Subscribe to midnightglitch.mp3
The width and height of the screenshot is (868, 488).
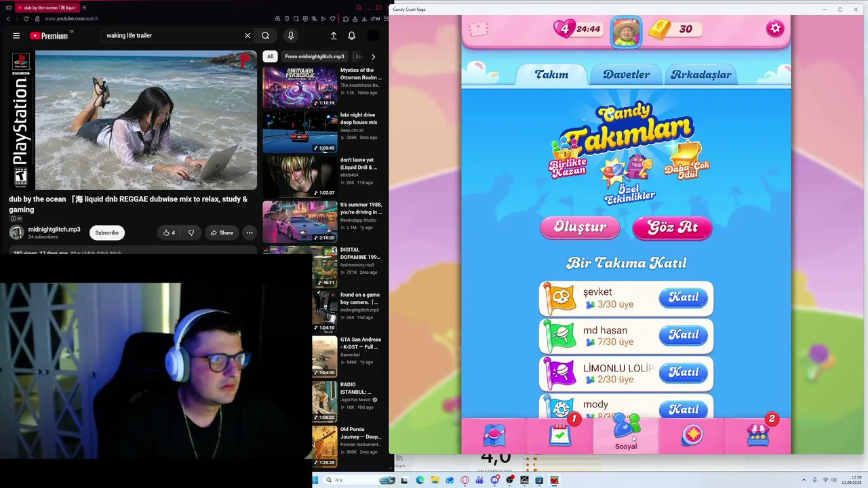pyautogui.click(x=106, y=232)
